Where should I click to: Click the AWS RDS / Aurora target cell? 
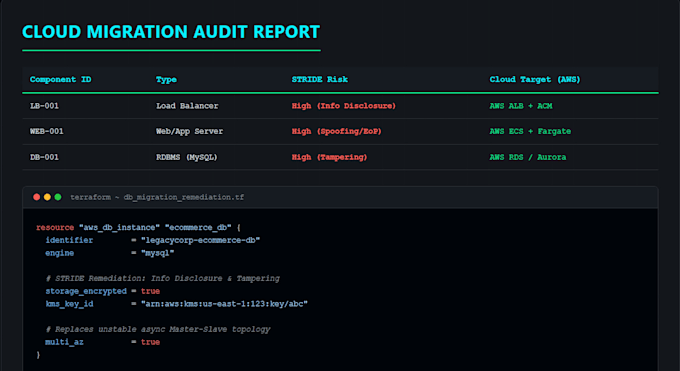528,157
